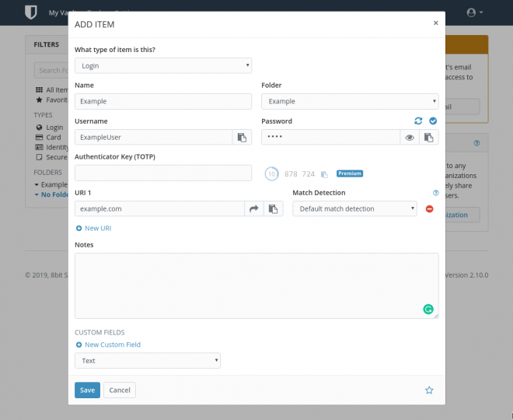
Task: Cancel adding the item
Action: [x=120, y=390]
